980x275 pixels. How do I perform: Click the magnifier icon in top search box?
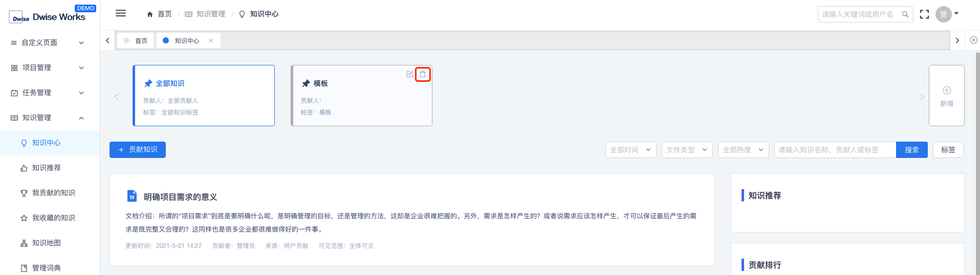905,14
